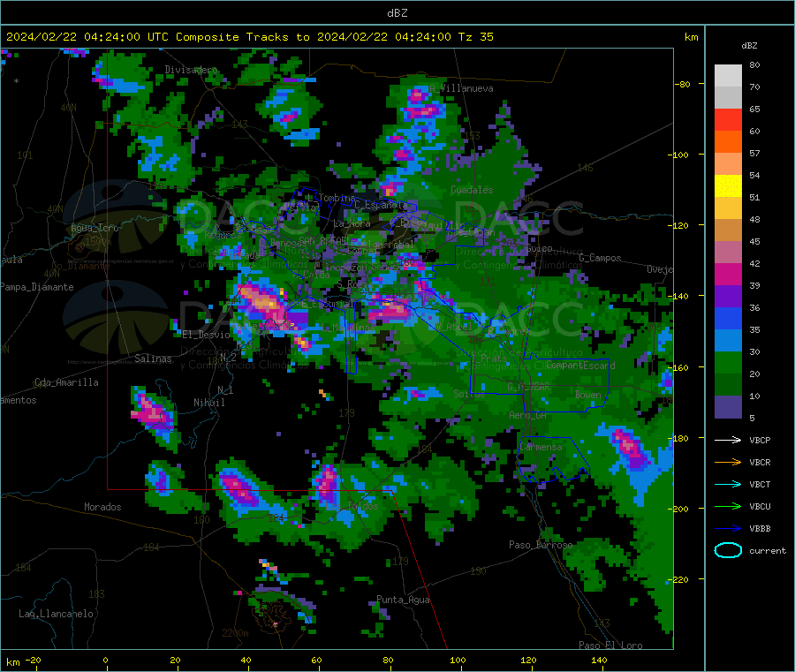This screenshot has height=672, width=795.
Task: Click the 'Tz 35' value in header
Action: pos(475,37)
